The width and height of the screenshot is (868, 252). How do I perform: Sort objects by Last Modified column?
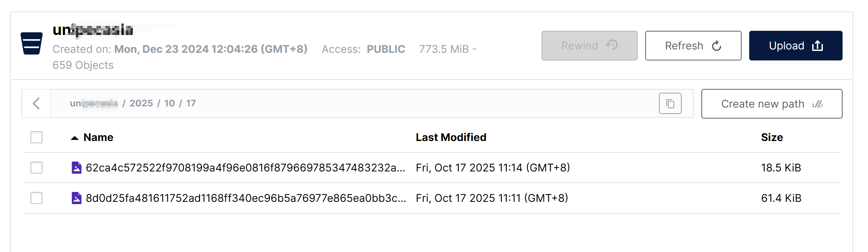click(451, 137)
